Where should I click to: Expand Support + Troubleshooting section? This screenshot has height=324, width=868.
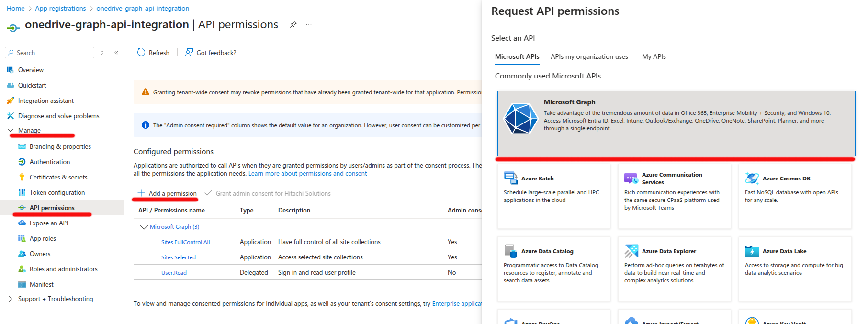tap(11, 299)
